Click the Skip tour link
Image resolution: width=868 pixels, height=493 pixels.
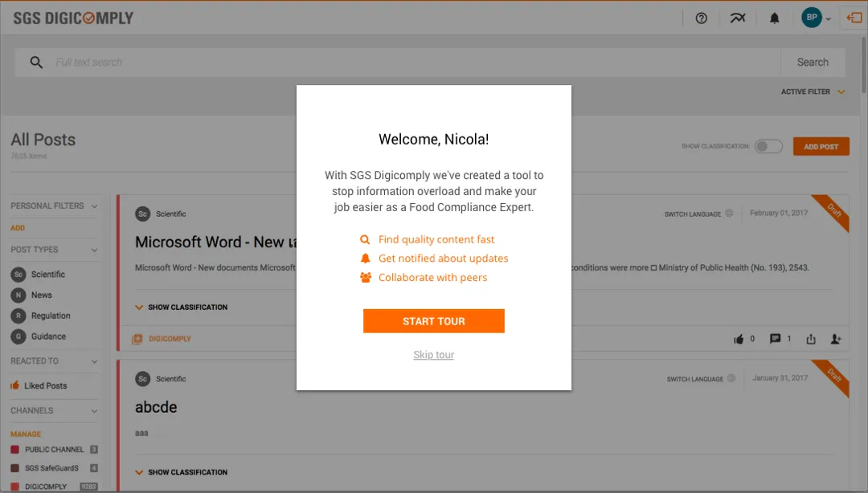pyautogui.click(x=433, y=355)
